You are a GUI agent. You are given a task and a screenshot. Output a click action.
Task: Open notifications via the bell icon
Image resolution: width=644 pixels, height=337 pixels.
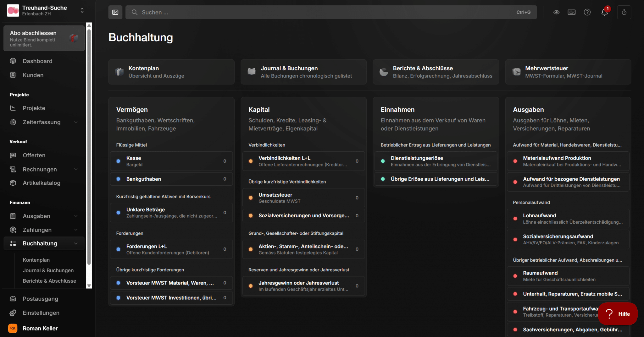[x=604, y=12]
